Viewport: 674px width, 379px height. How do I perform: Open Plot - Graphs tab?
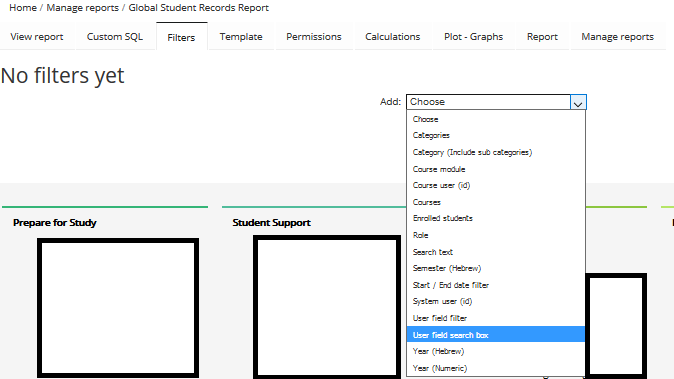coord(473,37)
